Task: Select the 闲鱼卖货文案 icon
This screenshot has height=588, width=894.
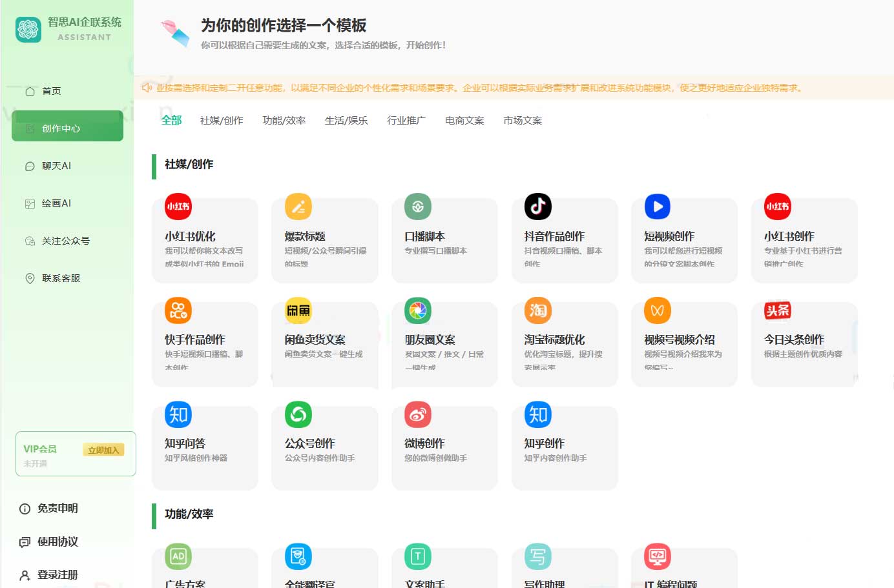Action: (x=298, y=310)
